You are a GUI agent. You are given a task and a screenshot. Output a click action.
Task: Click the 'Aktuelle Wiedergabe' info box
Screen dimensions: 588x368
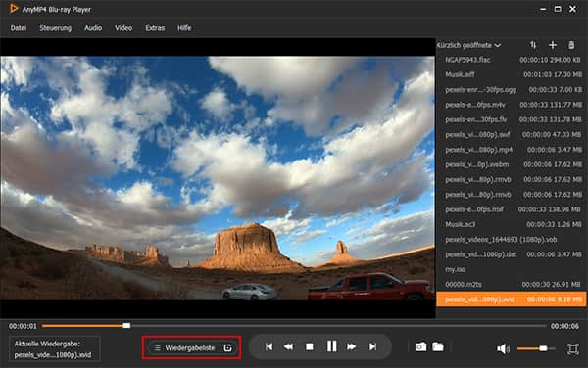pyautogui.click(x=54, y=348)
